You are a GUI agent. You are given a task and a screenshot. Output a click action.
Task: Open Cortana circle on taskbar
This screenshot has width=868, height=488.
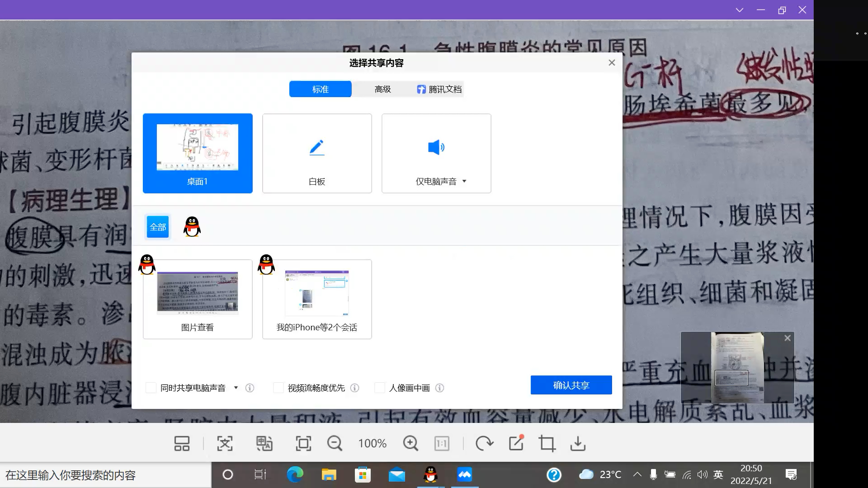[228, 475]
